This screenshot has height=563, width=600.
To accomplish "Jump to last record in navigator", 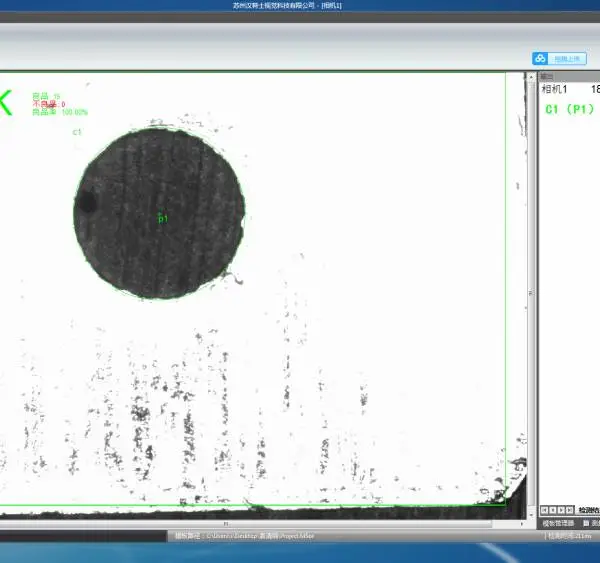I will (569, 510).
